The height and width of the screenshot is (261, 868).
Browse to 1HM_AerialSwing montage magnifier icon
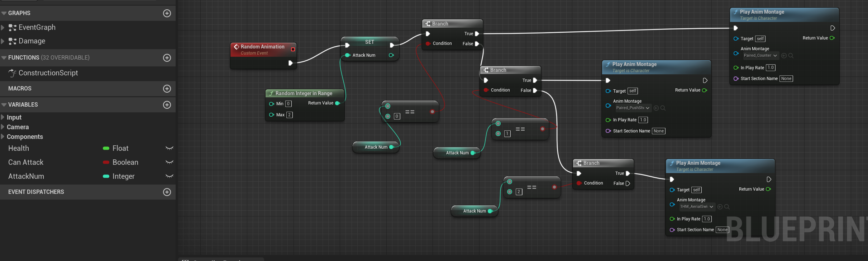tap(727, 207)
